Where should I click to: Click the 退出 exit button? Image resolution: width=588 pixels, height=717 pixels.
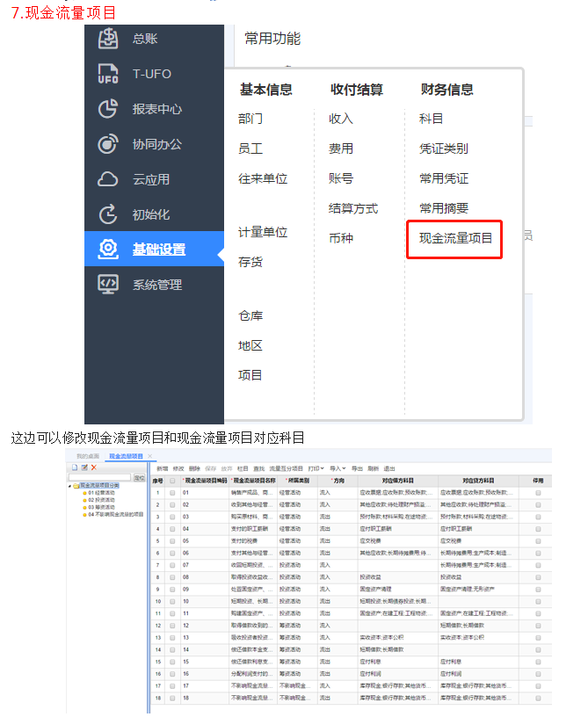point(389,468)
